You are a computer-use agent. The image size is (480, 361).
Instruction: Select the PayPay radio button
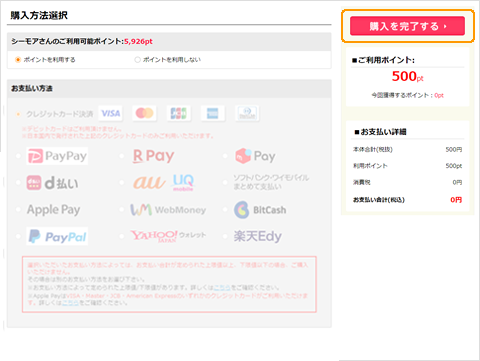(x=18, y=156)
